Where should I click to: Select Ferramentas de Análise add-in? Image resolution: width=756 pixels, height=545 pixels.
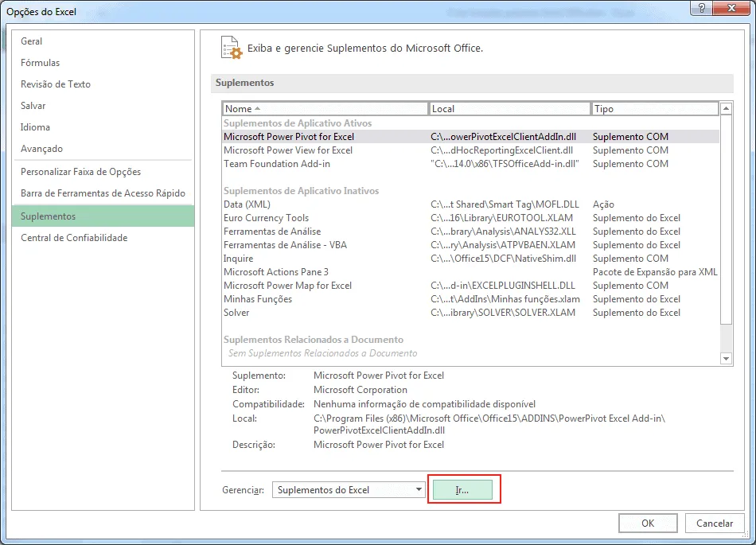470,232
